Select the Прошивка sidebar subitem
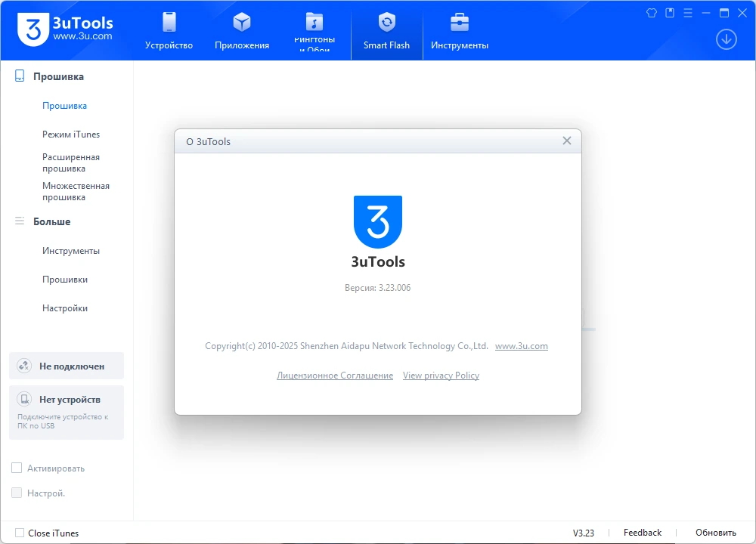This screenshot has height=544, width=756. click(64, 106)
